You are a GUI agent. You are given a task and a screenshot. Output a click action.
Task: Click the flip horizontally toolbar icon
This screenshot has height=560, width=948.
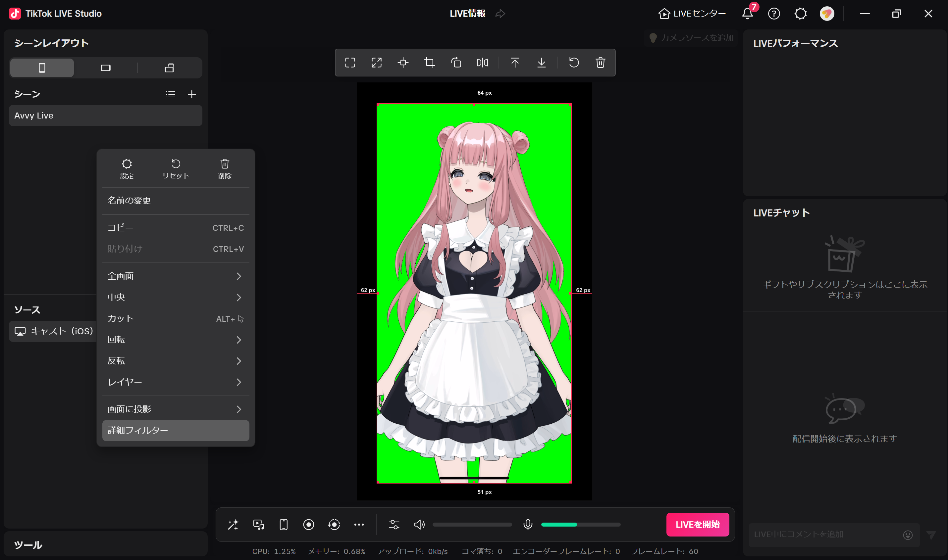483,63
